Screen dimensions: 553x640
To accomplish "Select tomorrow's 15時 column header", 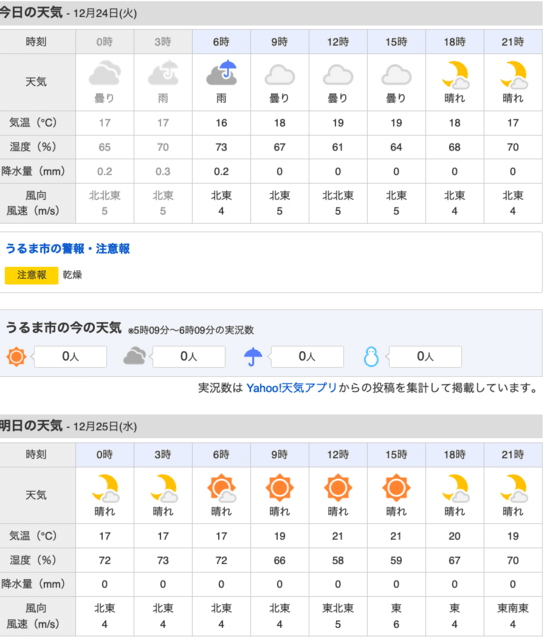I will [x=396, y=455].
